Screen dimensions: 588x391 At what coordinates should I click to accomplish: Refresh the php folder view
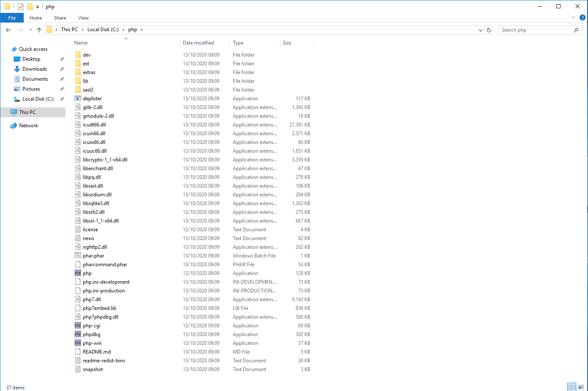click(489, 30)
